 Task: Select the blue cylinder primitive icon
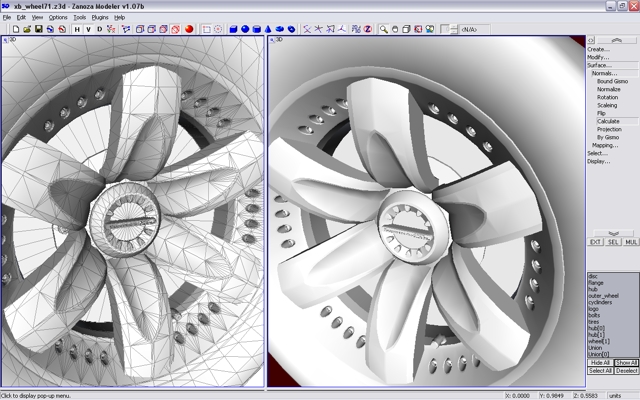257,29
